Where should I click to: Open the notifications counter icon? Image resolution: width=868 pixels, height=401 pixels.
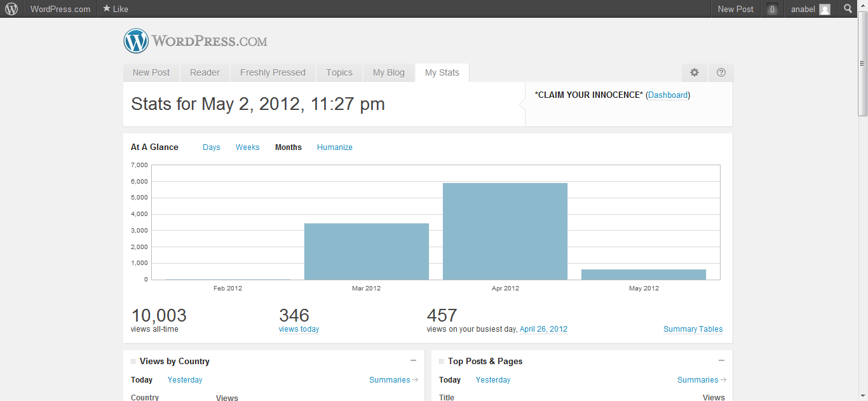[x=772, y=10]
